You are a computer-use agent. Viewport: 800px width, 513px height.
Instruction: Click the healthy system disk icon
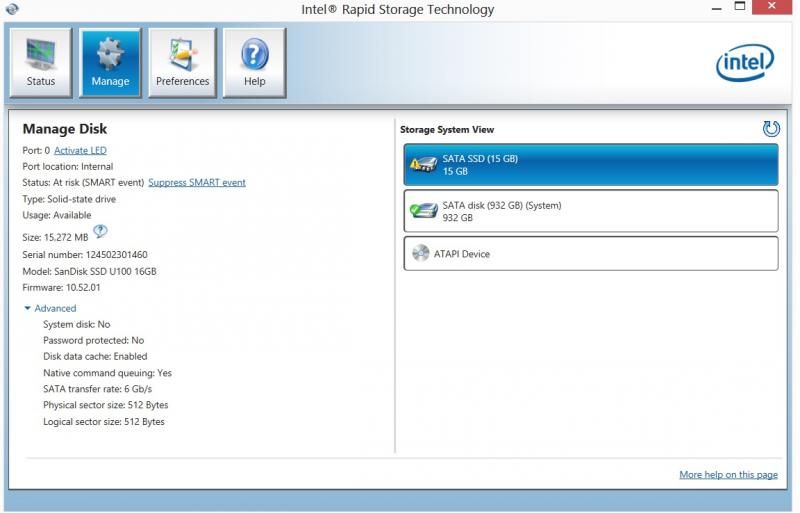[x=423, y=210]
